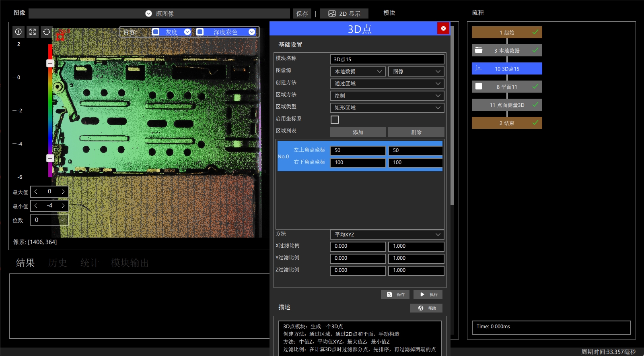The height and width of the screenshot is (356, 644).
Task: Close the 3D点 module panel
Action: tap(443, 28)
